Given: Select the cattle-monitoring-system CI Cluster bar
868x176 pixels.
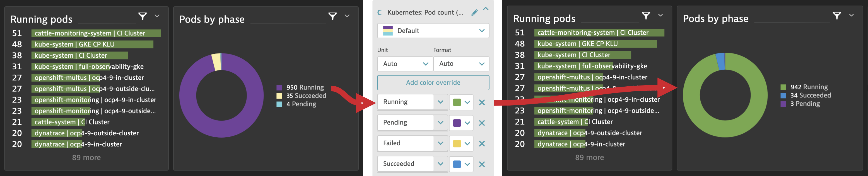Looking at the screenshot, I should click(x=97, y=33).
